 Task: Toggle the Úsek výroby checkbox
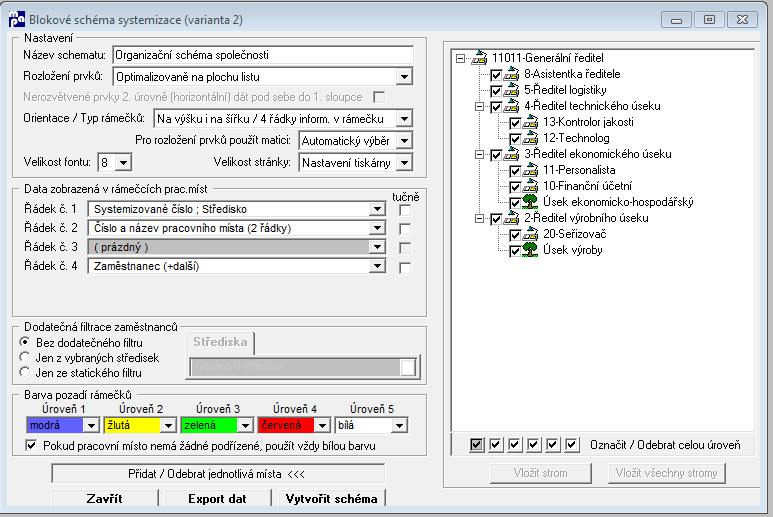(515, 251)
